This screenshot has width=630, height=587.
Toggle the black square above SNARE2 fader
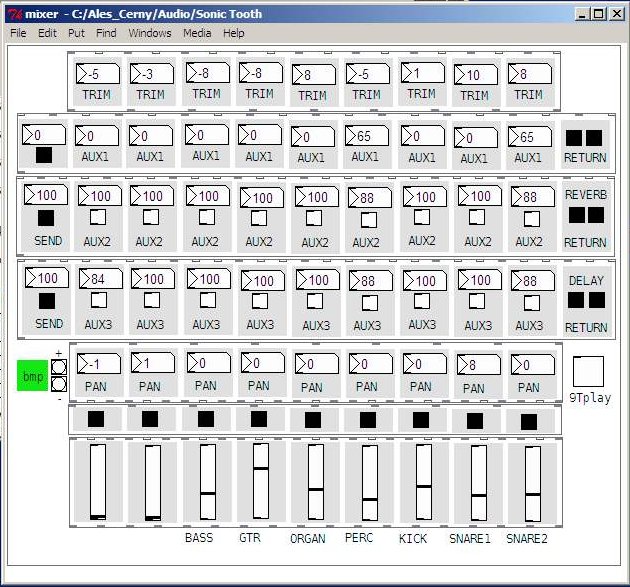point(529,422)
